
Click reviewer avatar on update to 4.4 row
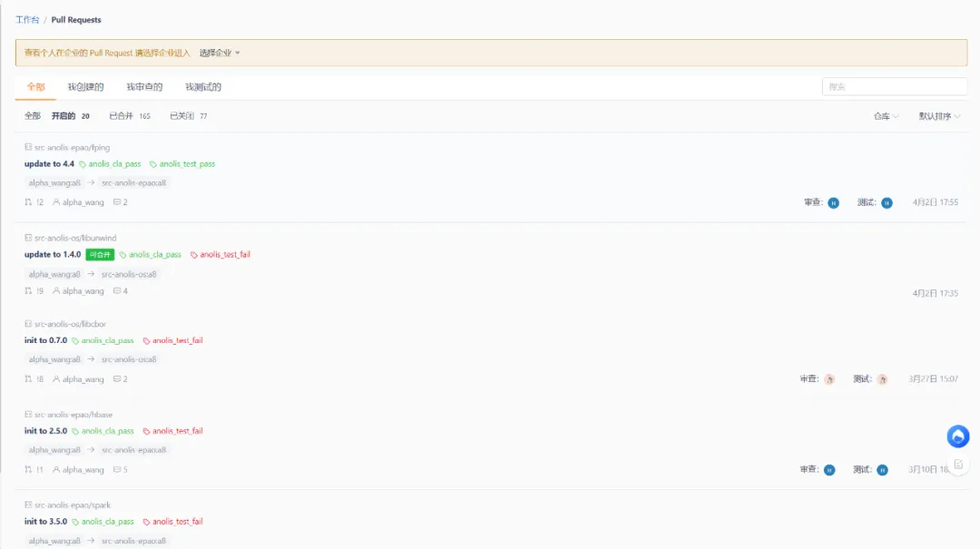[833, 202]
